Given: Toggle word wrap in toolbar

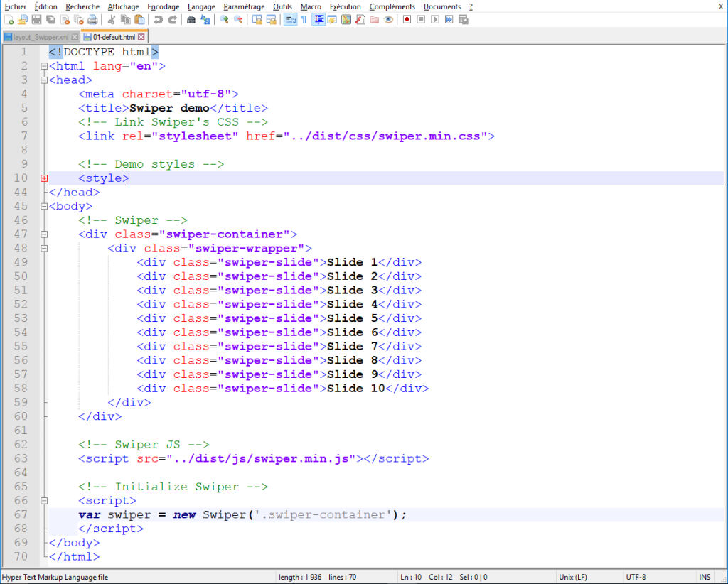Looking at the screenshot, I should 290,19.
